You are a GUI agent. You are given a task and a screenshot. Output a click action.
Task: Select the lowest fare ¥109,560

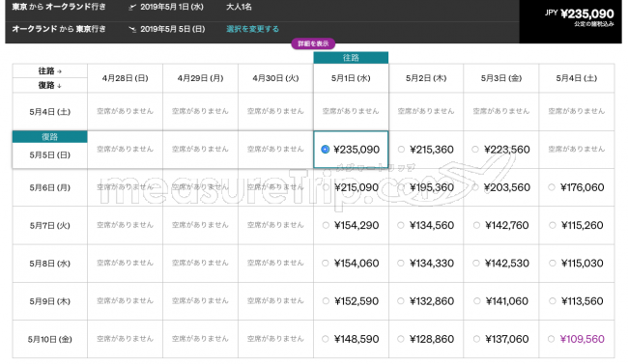point(552,339)
